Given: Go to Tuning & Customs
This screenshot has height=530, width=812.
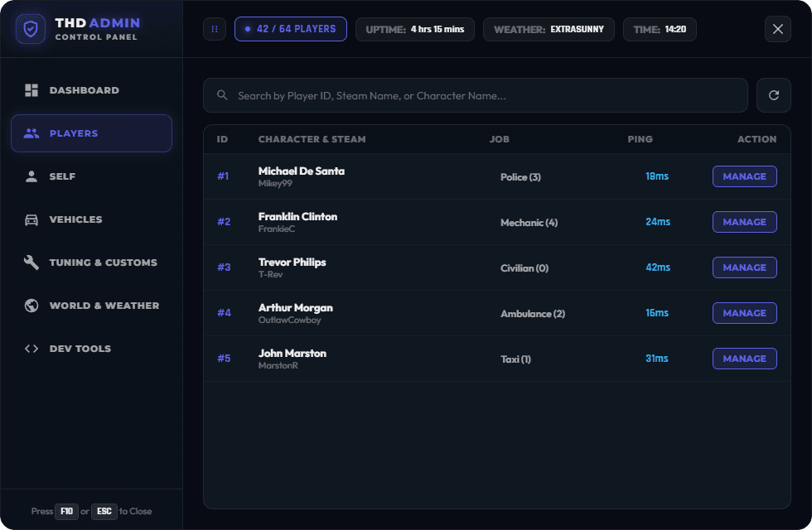Looking at the screenshot, I should click(x=91, y=263).
